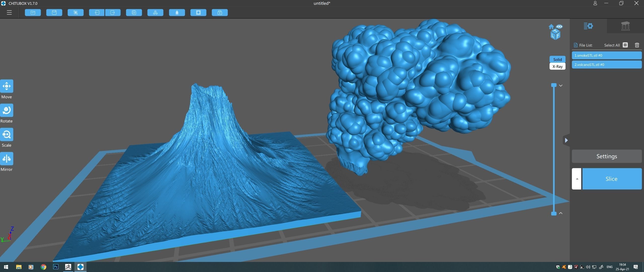The height and width of the screenshot is (272, 644).
Task: Switch rendering mode to Solid
Action: (x=557, y=59)
